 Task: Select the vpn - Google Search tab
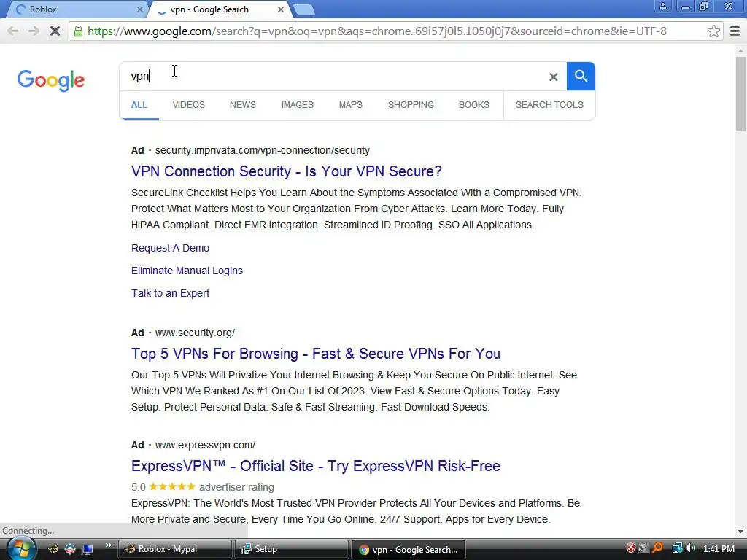click(219, 9)
